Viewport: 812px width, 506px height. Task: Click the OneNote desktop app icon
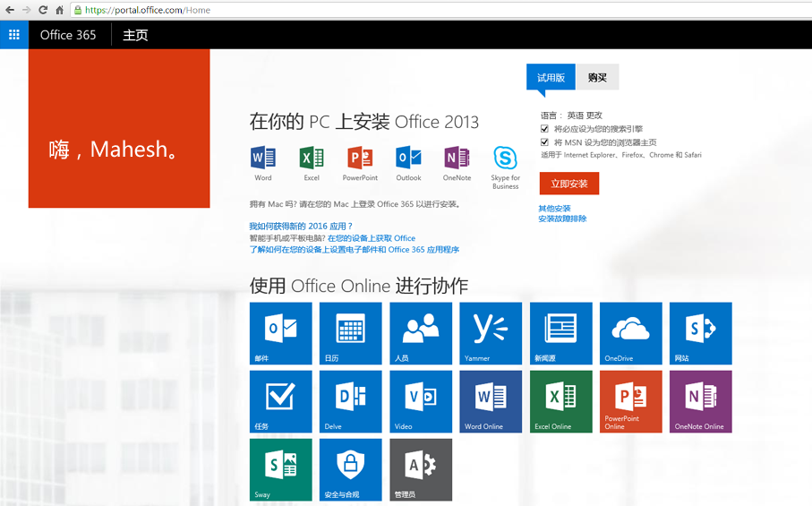[457, 158]
